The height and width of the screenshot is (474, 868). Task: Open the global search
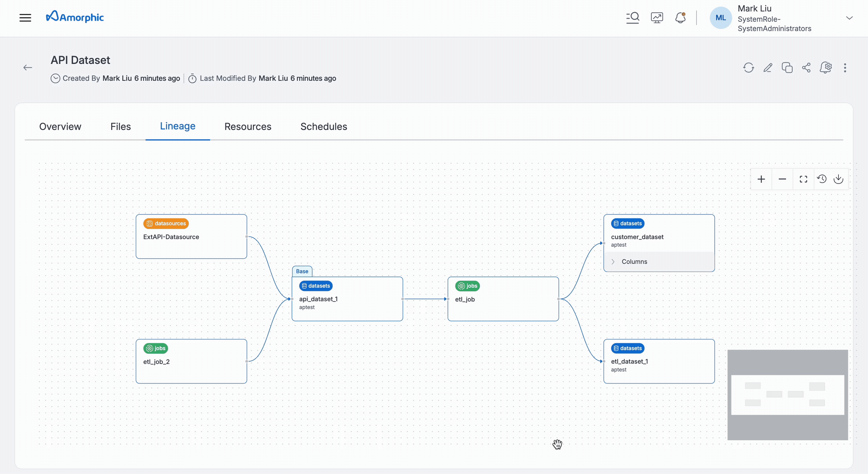tap(633, 17)
